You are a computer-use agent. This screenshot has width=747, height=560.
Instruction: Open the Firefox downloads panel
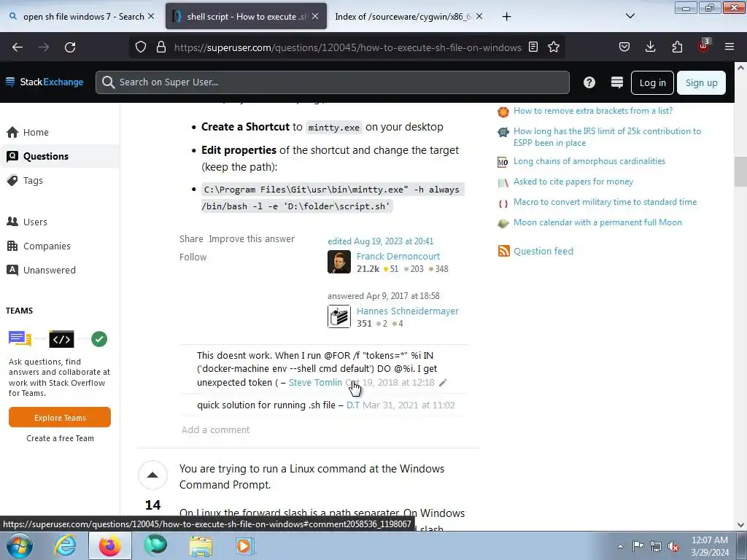pyautogui.click(x=650, y=47)
